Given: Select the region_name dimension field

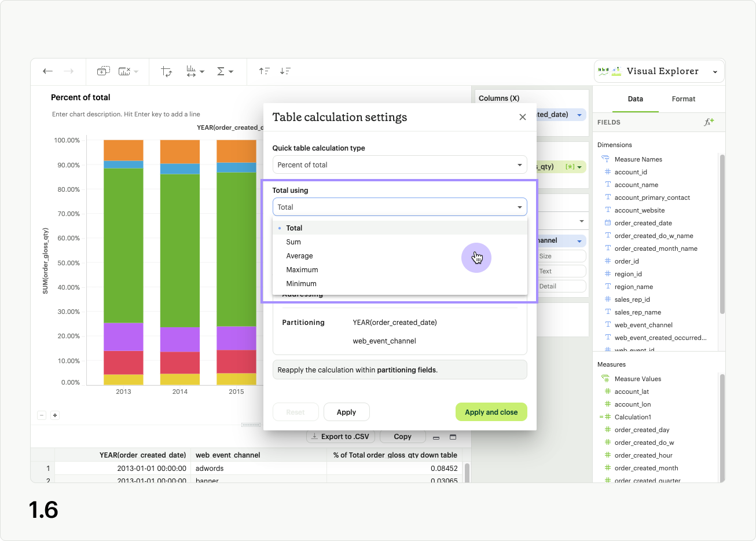Looking at the screenshot, I should [633, 287].
